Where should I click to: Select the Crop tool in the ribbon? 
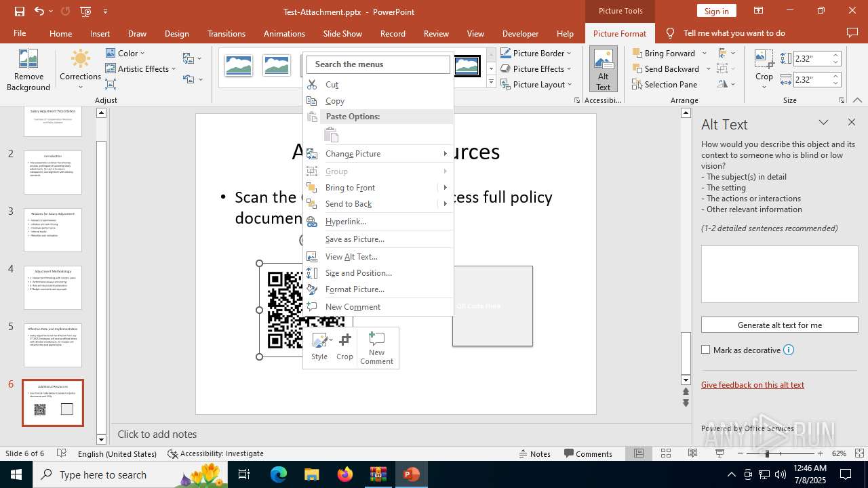tap(764, 70)
